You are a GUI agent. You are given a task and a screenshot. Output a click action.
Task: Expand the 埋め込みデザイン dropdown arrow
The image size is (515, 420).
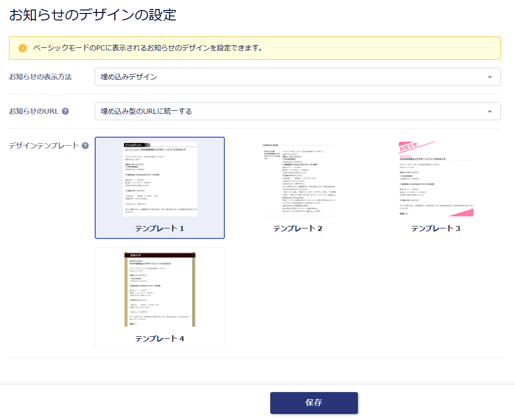(489, 77)
